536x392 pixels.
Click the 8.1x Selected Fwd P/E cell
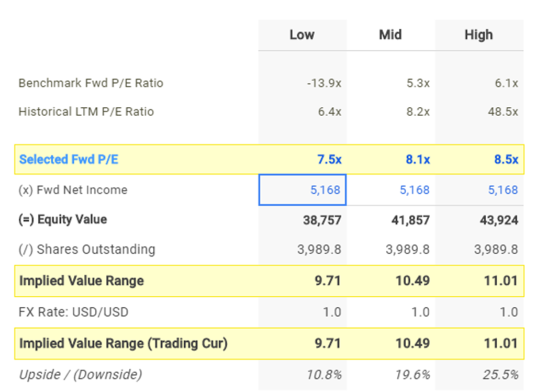tap(418, 160)
